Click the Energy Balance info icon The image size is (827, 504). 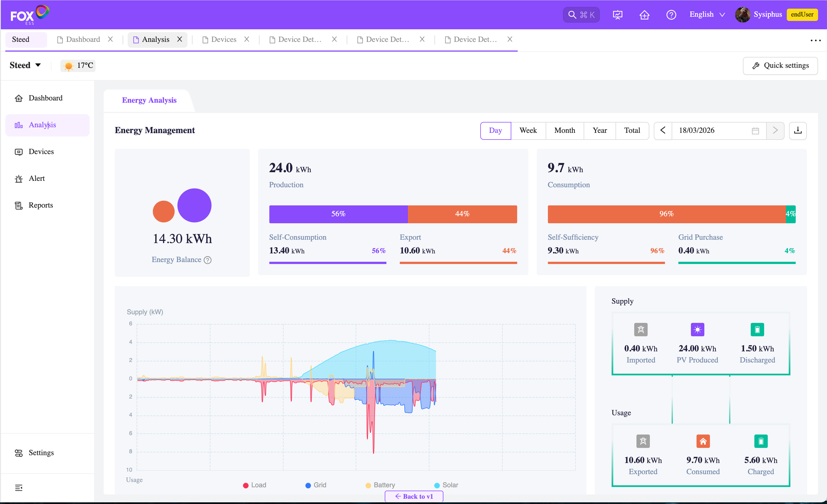pos(208,260)
